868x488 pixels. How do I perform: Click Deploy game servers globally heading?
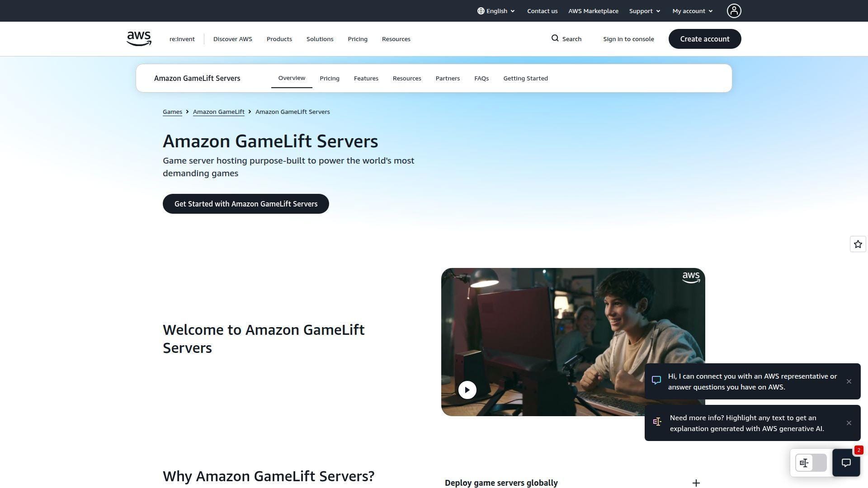[x=501, y=483]
